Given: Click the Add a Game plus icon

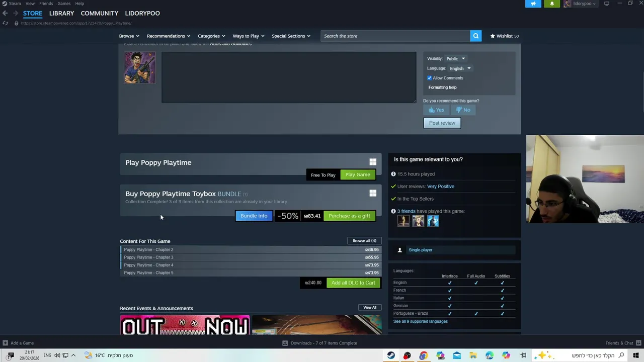Looking at the screenshot, I should (6, 343).
